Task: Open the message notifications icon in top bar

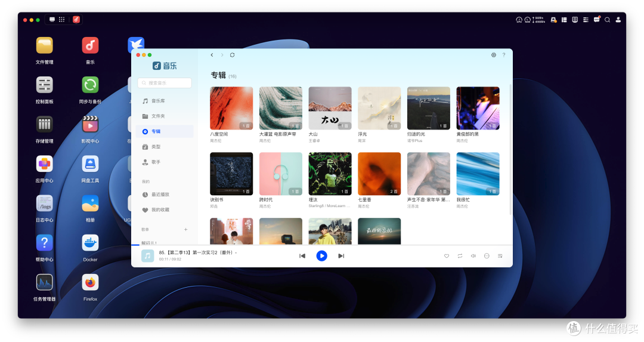Action: click(x=596, y=19)
